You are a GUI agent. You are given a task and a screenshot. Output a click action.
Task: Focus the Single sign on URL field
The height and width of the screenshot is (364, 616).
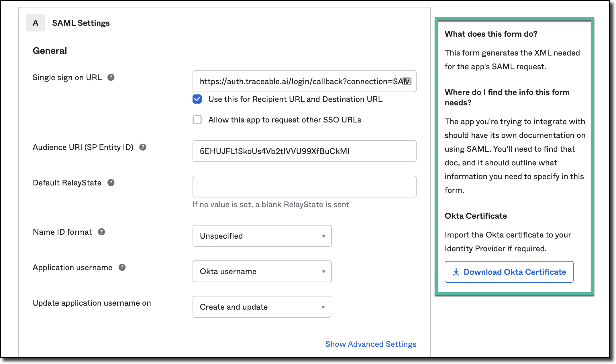pos(304,81)
